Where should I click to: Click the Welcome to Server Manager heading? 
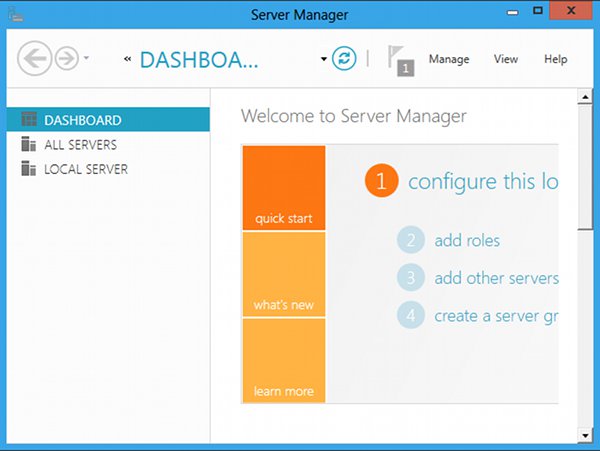point(354,116)
